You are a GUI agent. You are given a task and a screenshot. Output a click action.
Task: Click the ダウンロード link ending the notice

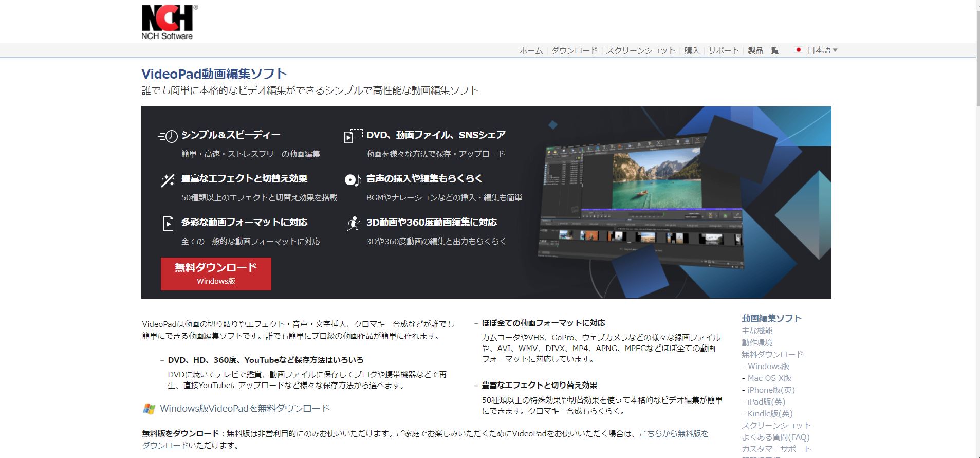[x=165, y=445]
